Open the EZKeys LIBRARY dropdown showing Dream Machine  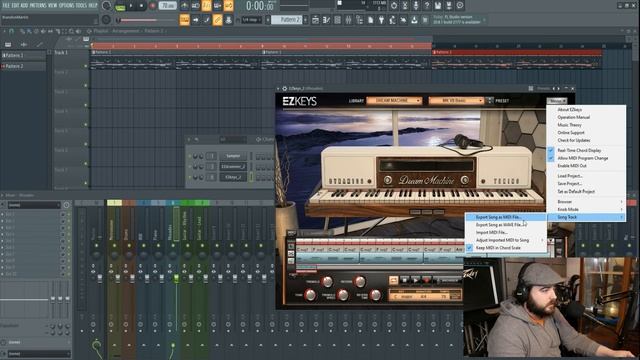tap(394, 100)
